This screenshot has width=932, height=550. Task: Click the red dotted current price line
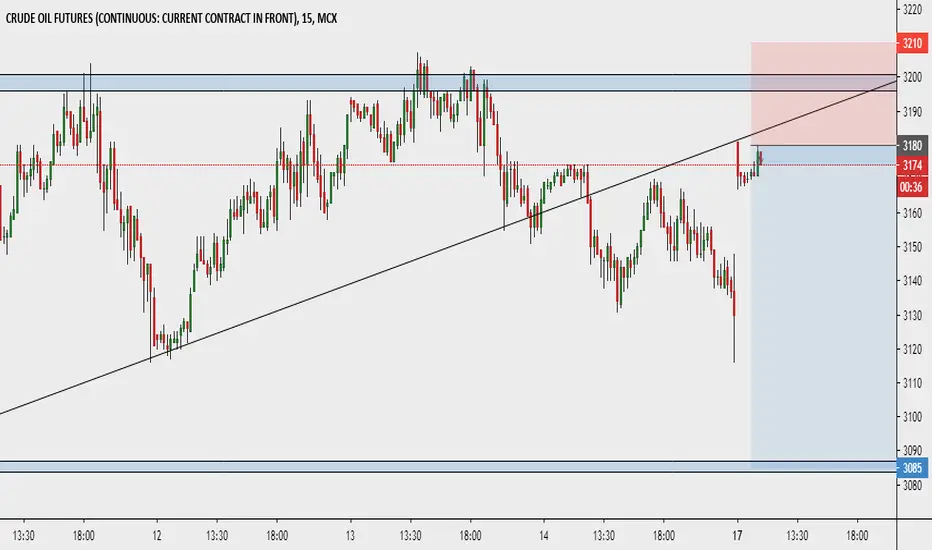448,165
